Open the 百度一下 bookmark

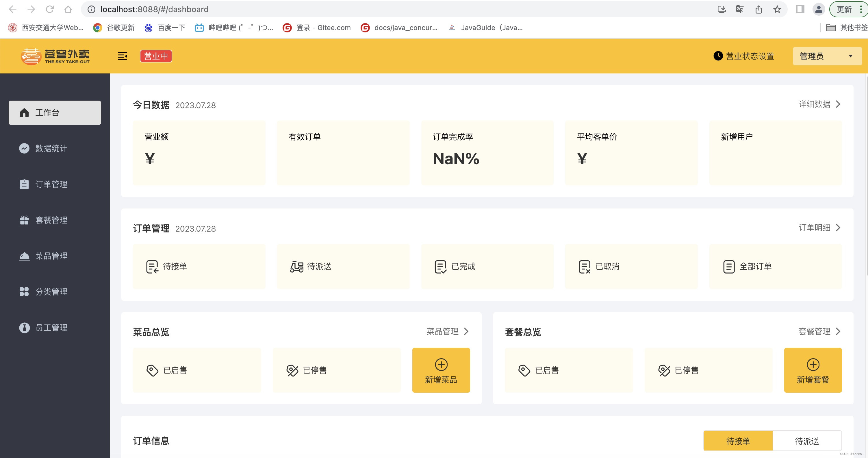pos(165,28)
